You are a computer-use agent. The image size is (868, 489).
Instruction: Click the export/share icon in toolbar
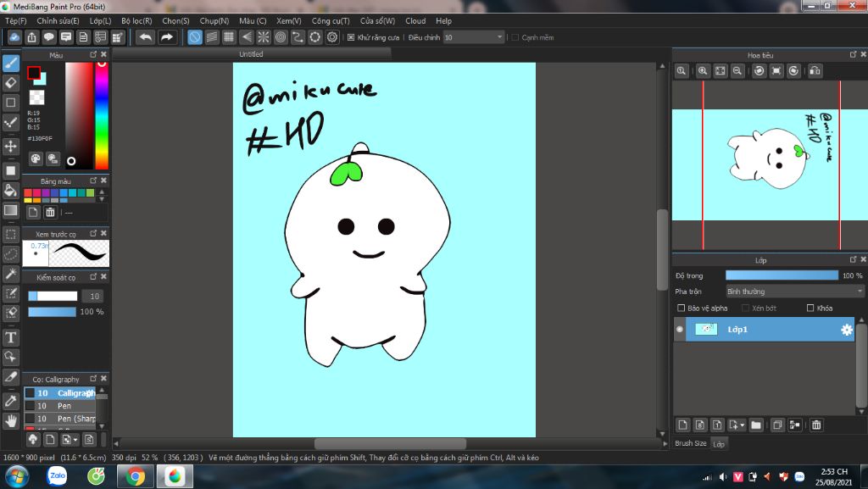(32, 37)
